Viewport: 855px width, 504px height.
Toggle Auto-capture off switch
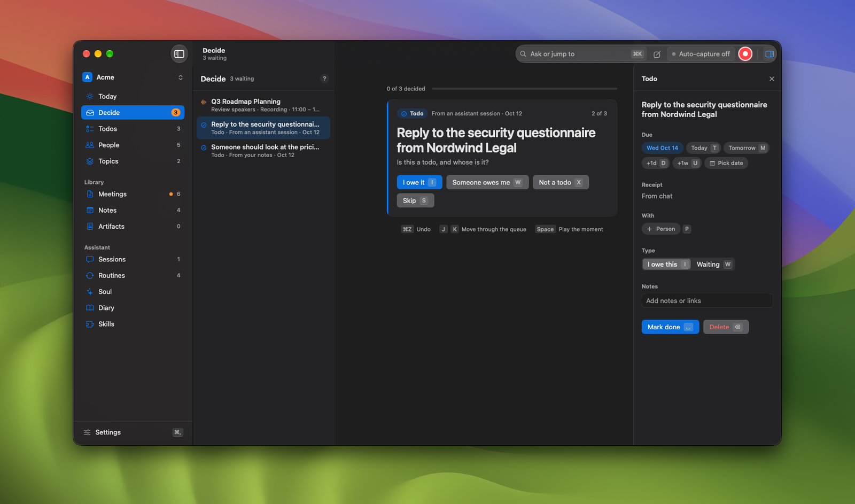(701, 54)
